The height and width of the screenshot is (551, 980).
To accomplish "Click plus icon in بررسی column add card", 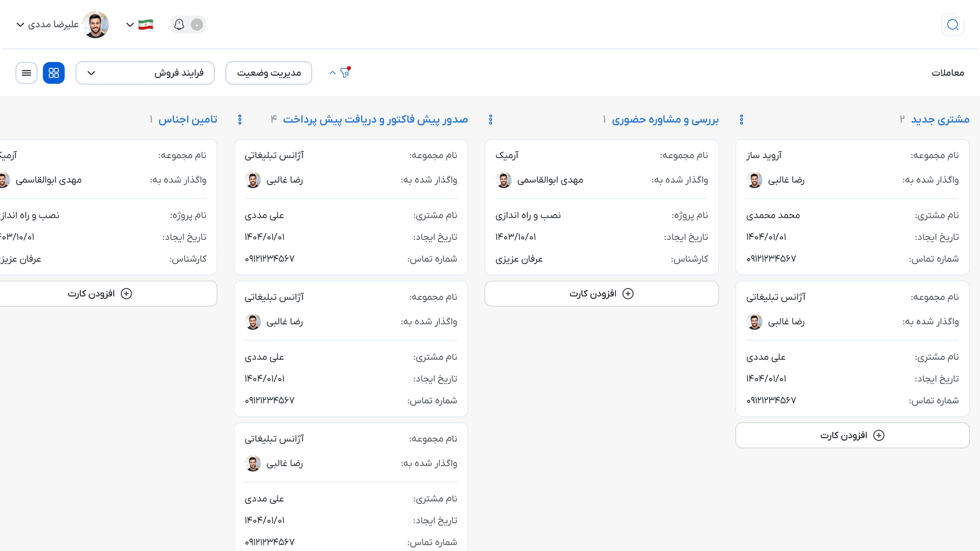I will (628, 293).
